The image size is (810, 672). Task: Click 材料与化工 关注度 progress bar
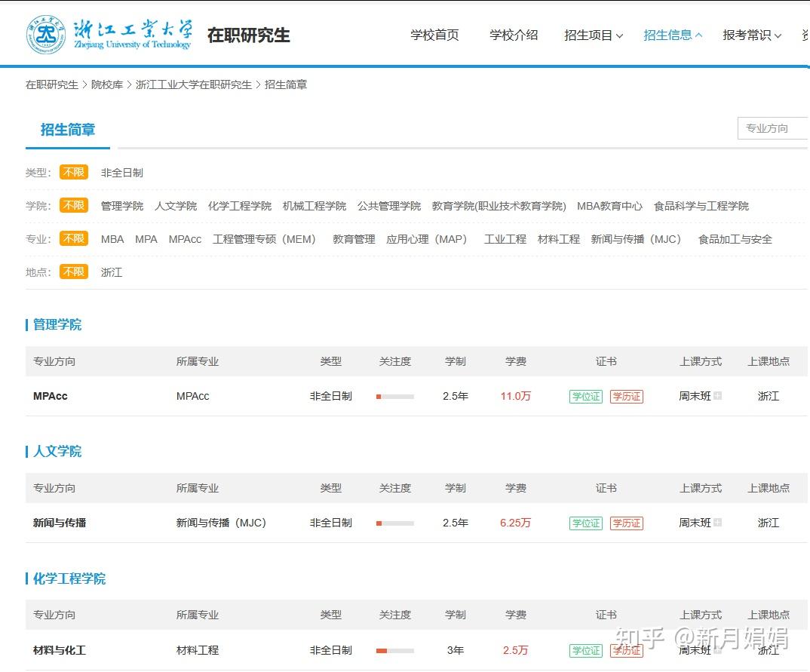[x=395, y=651]
